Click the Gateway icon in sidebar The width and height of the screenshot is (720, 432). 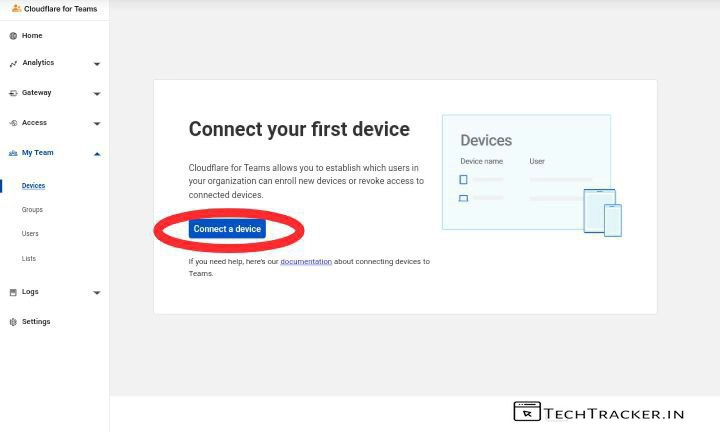tap(13, 93)
